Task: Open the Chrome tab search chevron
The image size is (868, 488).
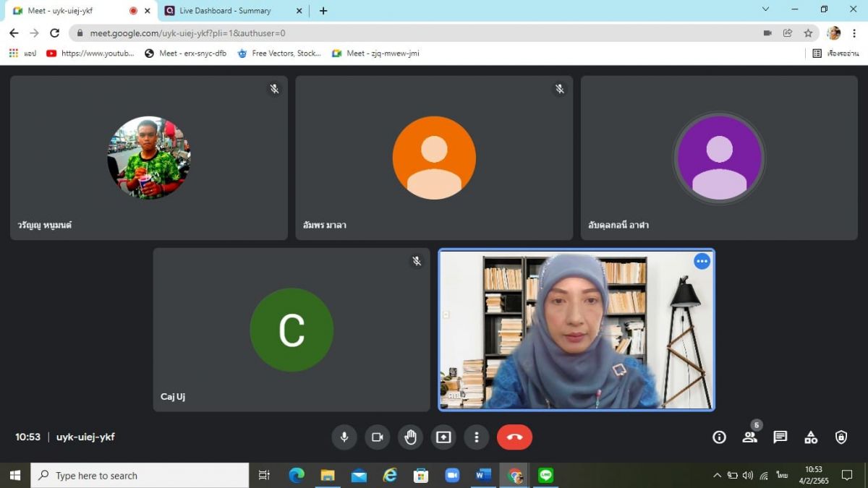Action: coord(765,9)
